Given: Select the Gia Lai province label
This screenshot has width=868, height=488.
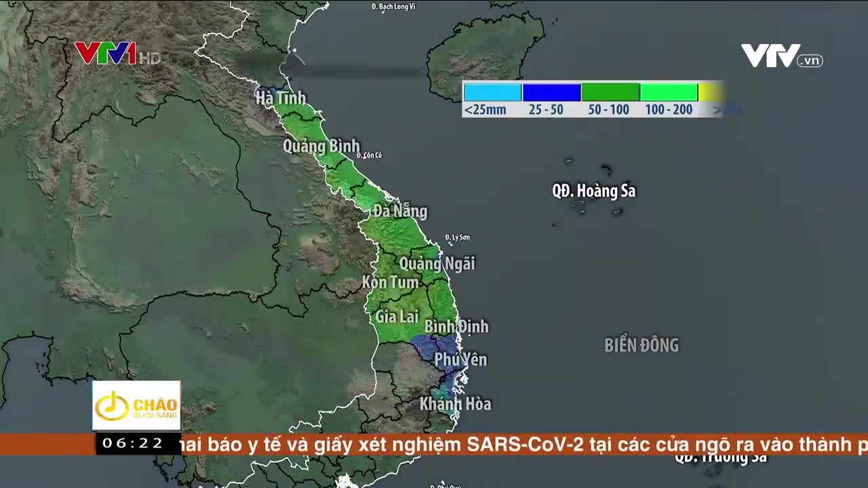Looking at the screenshot, I should (397, 316).
